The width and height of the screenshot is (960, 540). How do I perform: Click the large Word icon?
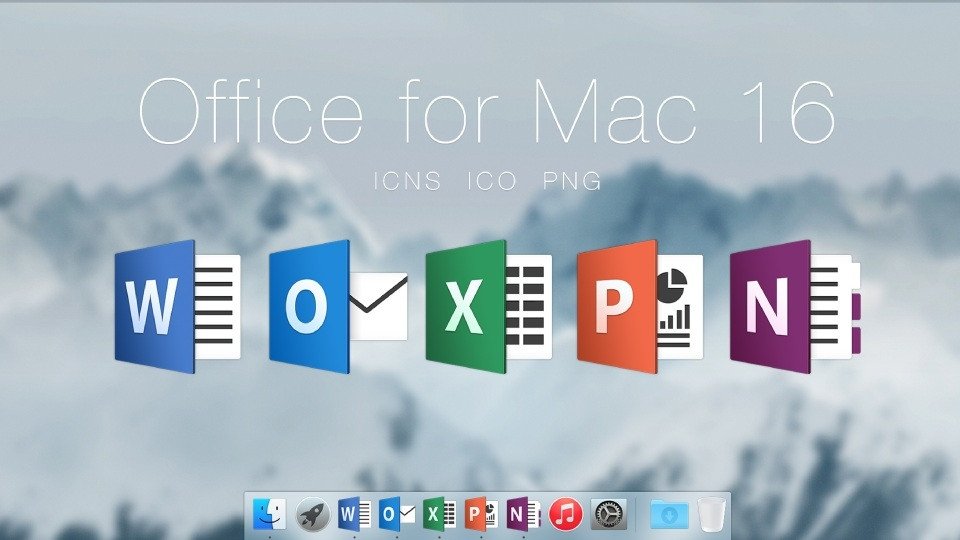[x=177, y=307]
